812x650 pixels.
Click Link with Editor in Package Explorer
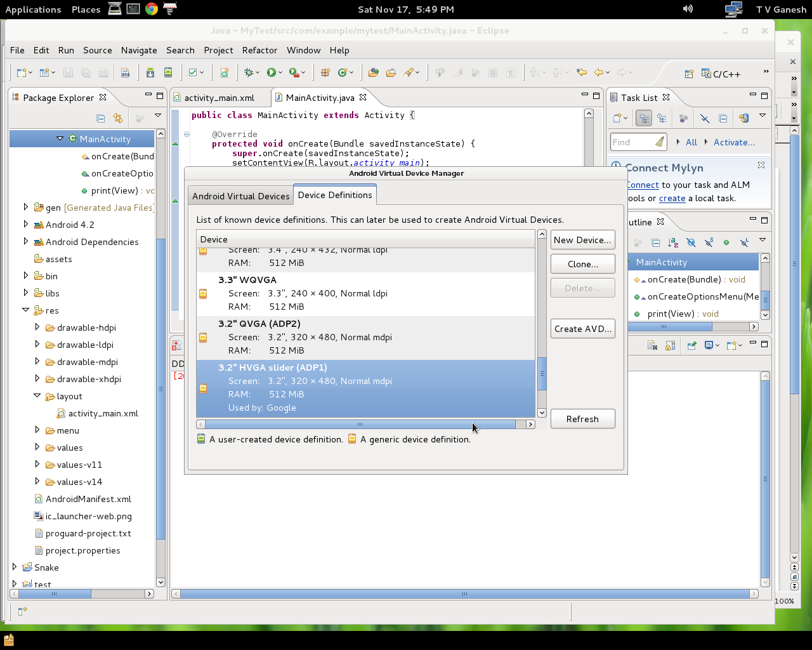118,118
